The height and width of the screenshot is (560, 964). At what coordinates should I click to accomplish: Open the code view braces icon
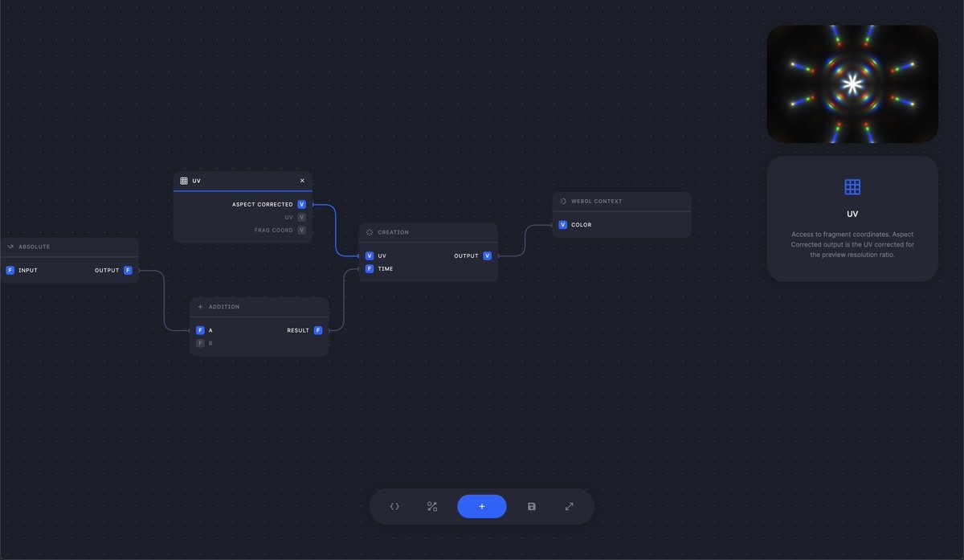click(394, 506)
